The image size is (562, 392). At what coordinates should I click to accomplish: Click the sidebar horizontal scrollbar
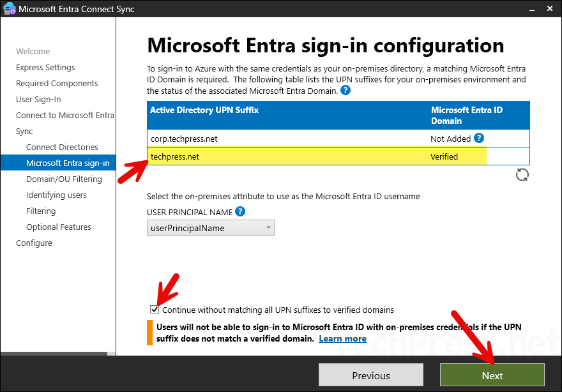tap(54, 354)
